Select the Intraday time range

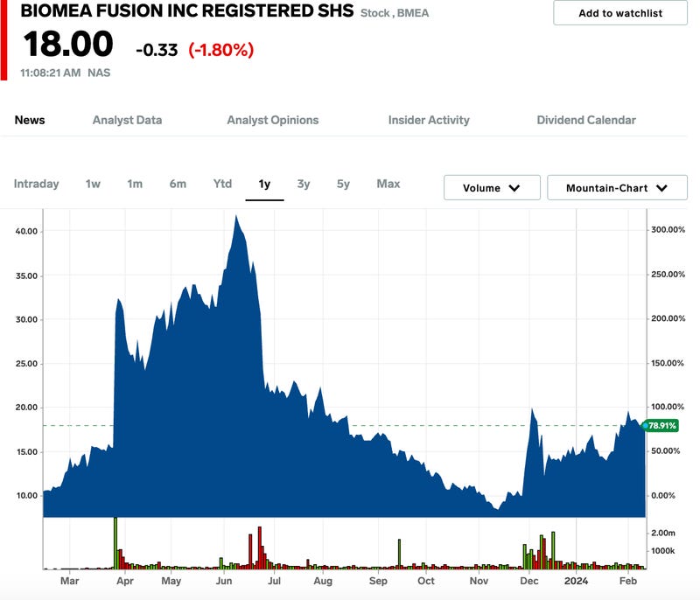coord(37,184)
